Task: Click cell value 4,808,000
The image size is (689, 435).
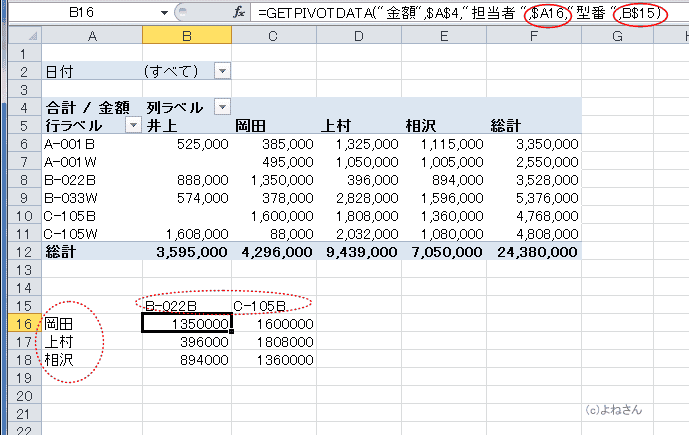Action: tap(547, 234)
